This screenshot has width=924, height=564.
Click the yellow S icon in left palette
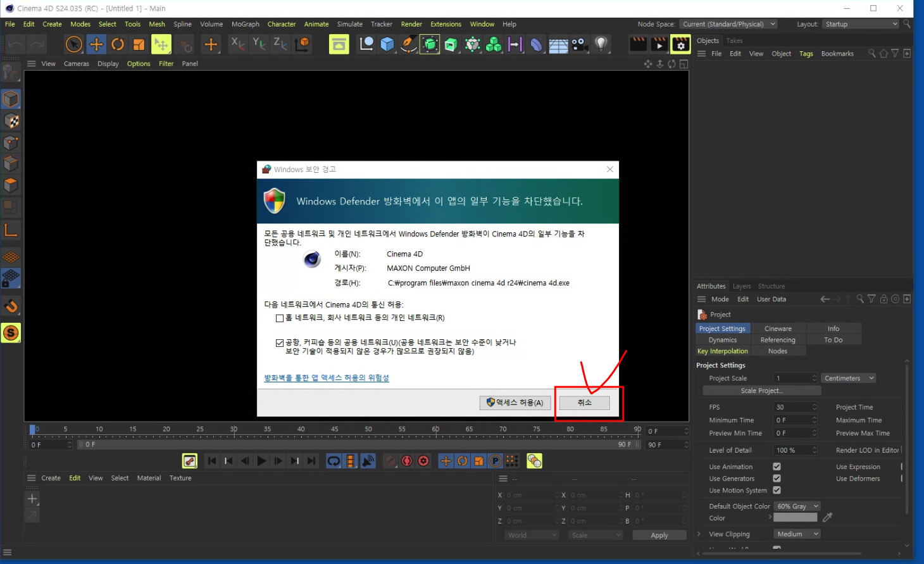(x=11, y=333)
